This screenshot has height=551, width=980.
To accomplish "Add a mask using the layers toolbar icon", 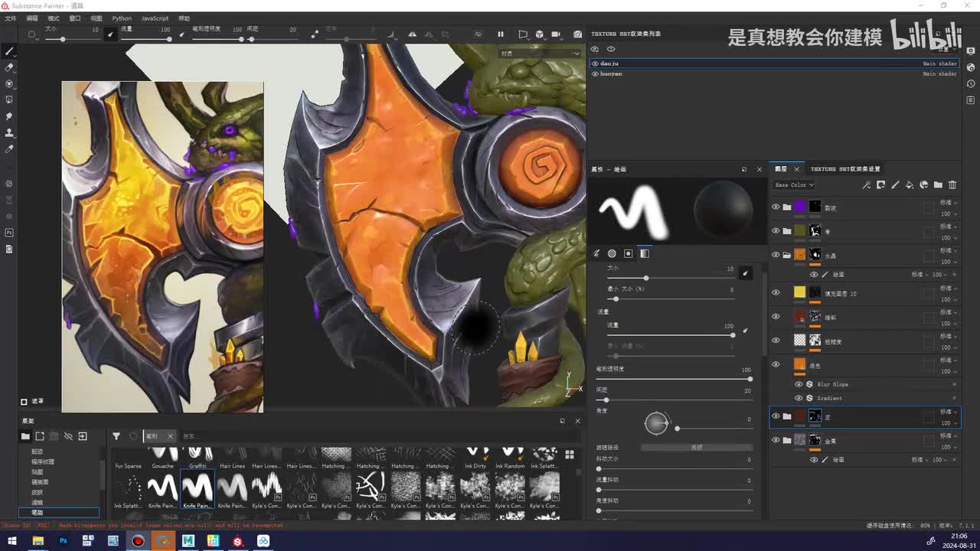I will coord(880,184).
